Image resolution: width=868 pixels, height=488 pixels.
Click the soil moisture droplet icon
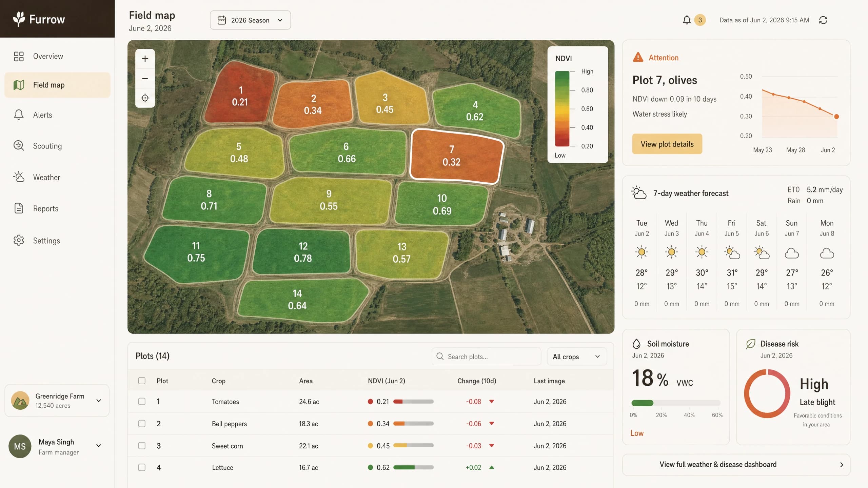tap(636, 344)
